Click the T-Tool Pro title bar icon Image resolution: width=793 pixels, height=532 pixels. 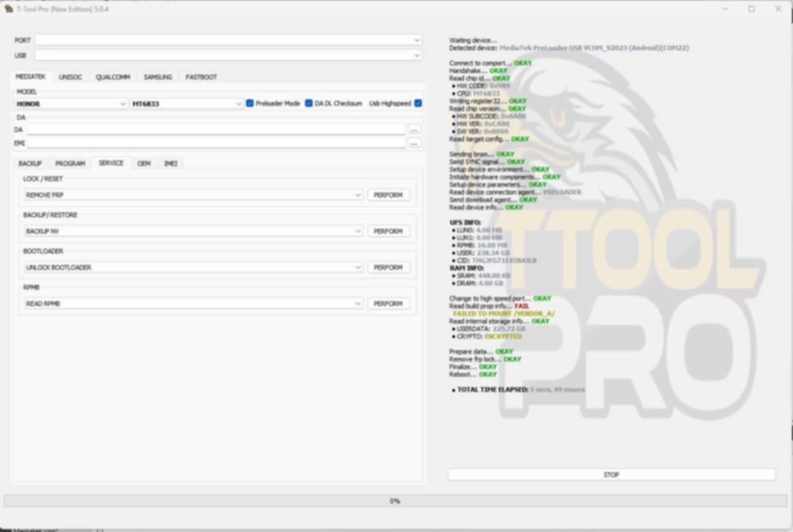[9, 9]
